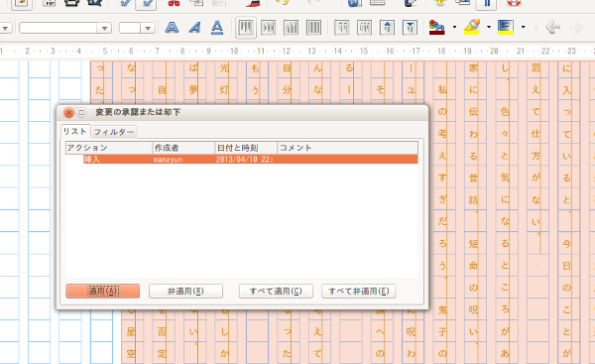Apply font color with red-bar icon
Image resolution: width=595 pixels, height=364 pixels.
pos(436,28)
